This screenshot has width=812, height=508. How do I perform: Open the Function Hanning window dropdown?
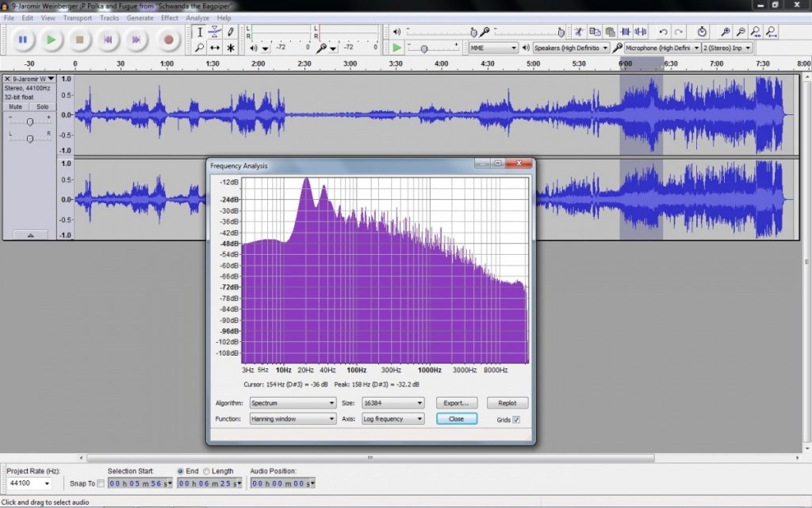point(293,419)
